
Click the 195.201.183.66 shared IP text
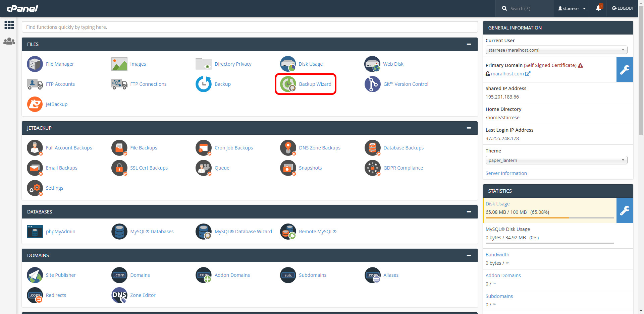(502, 97)
